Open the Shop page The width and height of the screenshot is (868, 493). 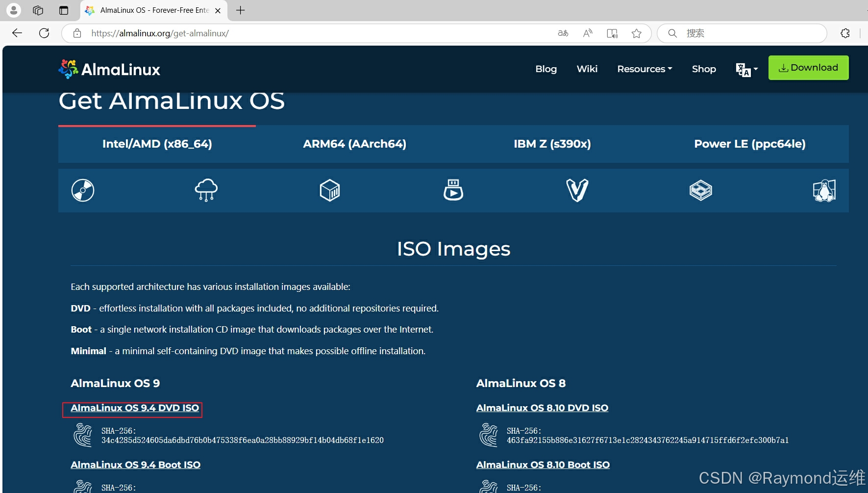(x=704, y=69)
